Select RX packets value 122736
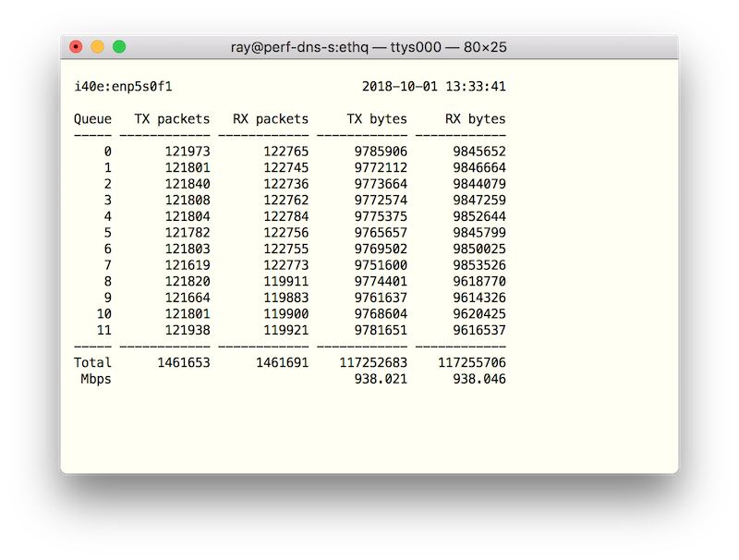The image size is (739, 560). point(286,184)
